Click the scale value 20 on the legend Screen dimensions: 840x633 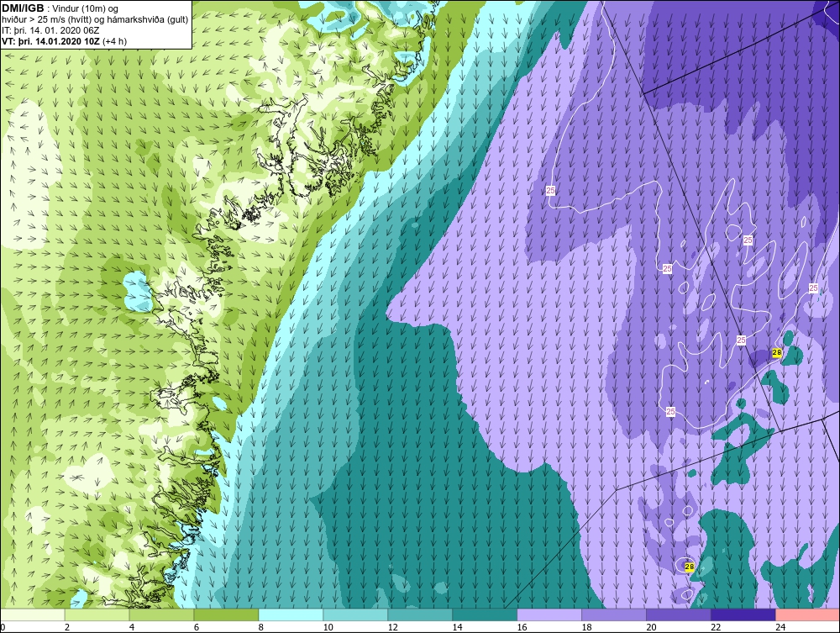[651, 627]
